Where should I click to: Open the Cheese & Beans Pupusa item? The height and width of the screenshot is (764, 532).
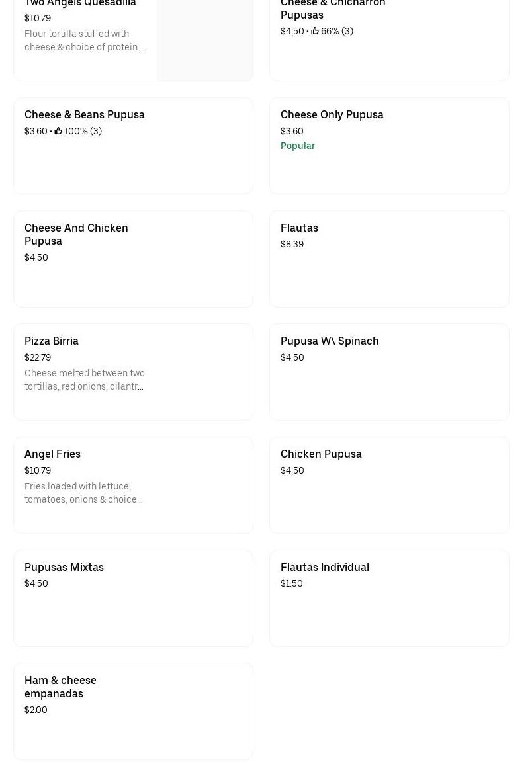(x=132, y=146)
